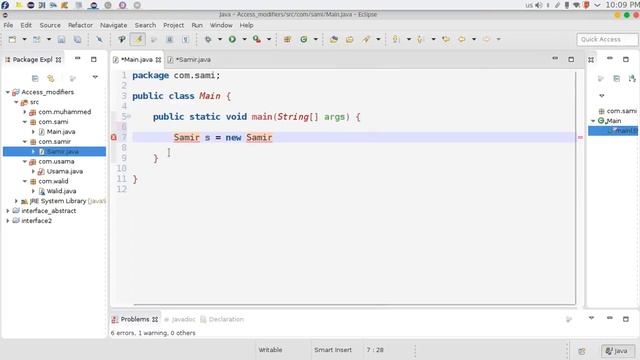Screen dimensions: 640x360
Task: Click Collapse All in Package Explorer
Action: [35, 78]
